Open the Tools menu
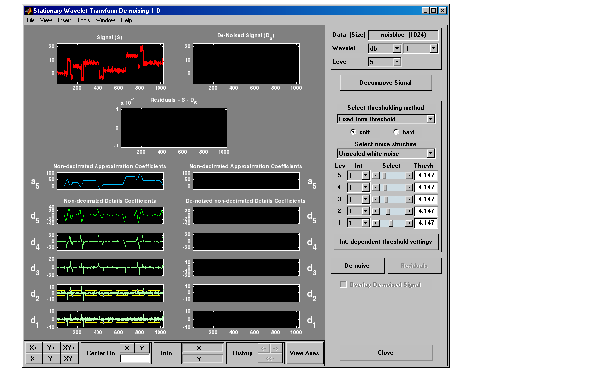The height and width of the screenshot is (372, 600). point(83,20)
